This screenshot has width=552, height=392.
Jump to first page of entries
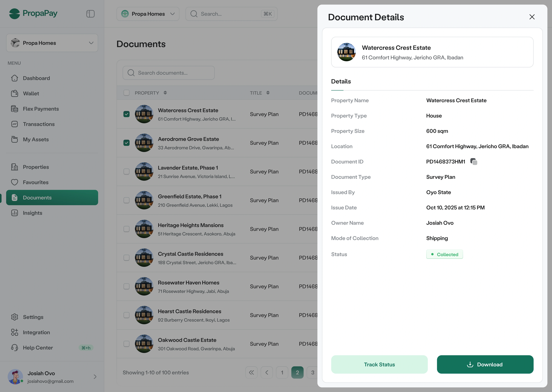251,372
